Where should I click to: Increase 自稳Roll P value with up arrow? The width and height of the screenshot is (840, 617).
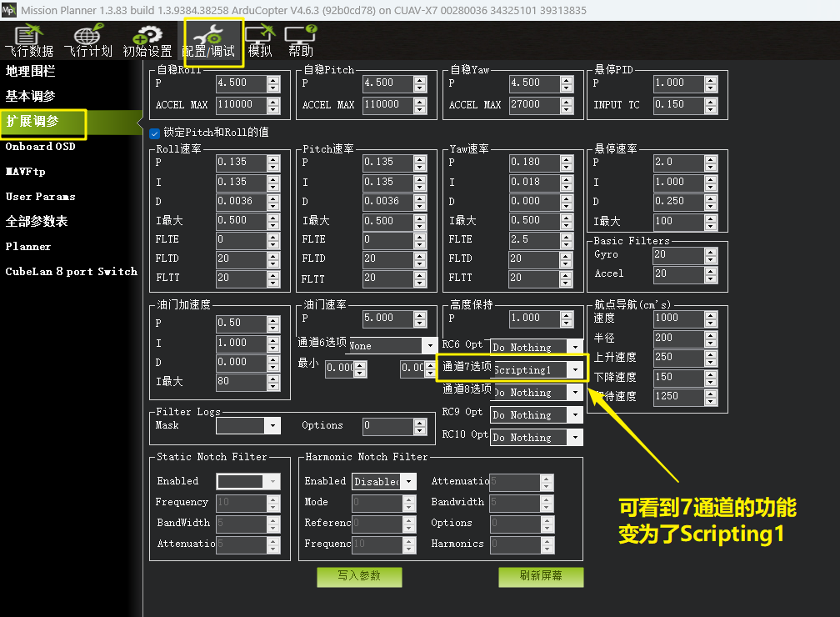coord(274,79)
